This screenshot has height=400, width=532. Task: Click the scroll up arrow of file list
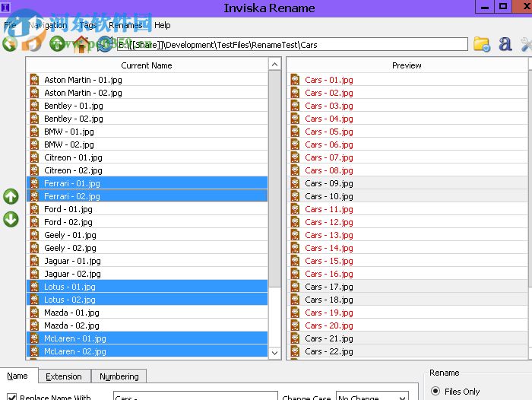coord(275,64)
